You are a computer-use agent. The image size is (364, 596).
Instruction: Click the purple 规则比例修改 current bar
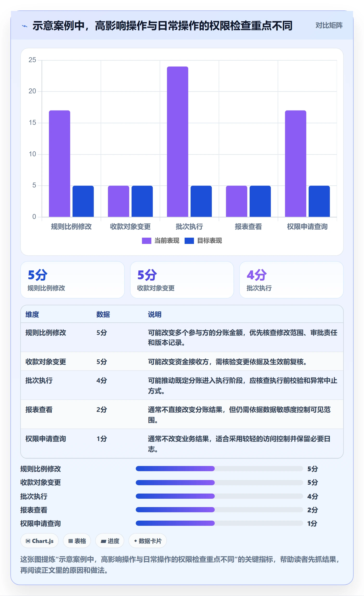(60, 164)
